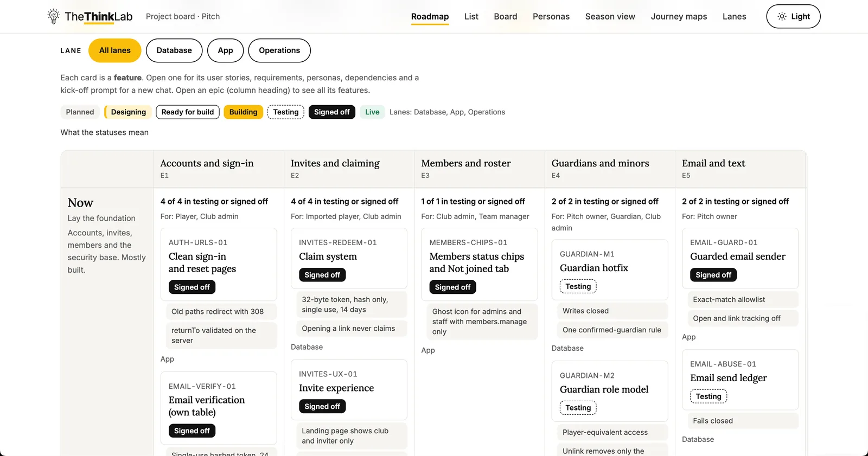Screen dimensions: 868x456
Task: Click 'Open and link tracking off' requirement
Action: (743, 318)
